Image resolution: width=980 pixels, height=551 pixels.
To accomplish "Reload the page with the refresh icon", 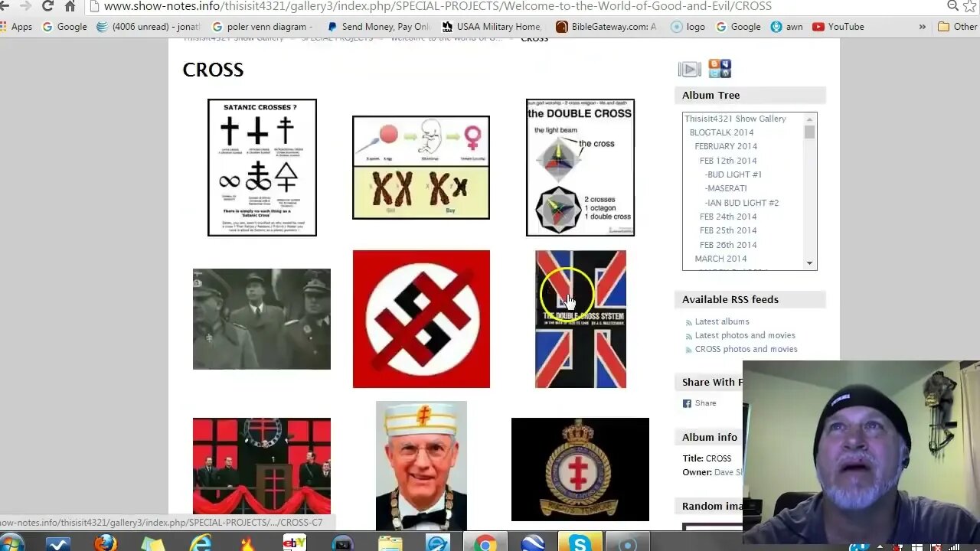I will point(47,6).
